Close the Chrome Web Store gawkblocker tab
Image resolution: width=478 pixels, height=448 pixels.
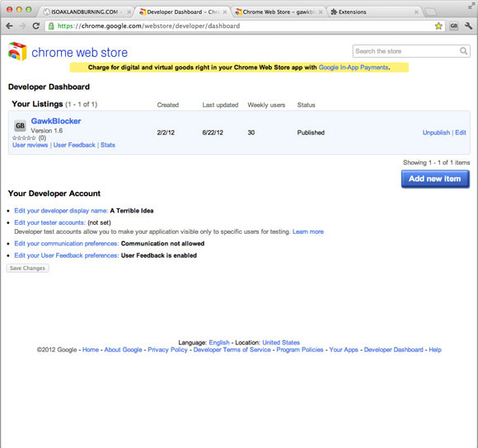point(321,12)
